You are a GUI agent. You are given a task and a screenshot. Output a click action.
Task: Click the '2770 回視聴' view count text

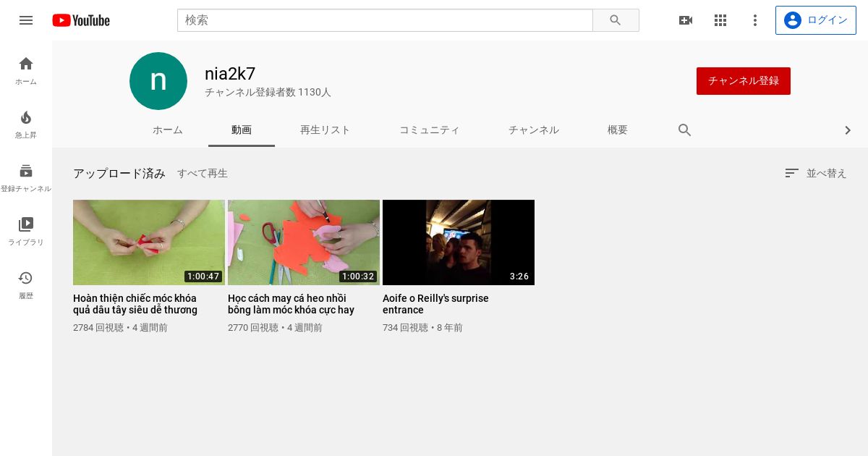(253, 328)
